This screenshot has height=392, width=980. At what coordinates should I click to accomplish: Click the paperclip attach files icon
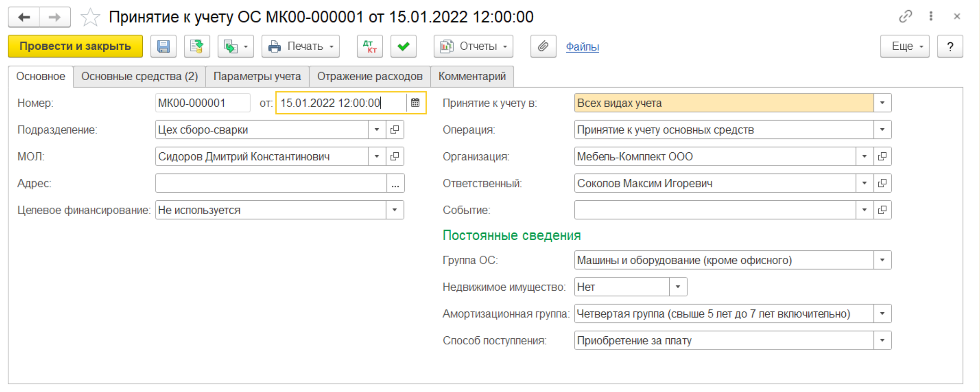[x=543, y=46]
